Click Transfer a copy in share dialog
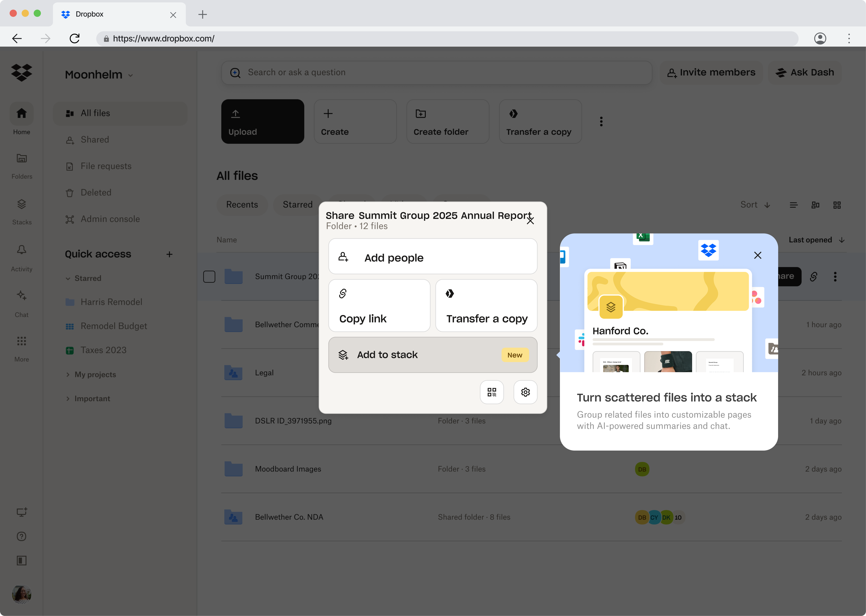 (x=486, y=306)
